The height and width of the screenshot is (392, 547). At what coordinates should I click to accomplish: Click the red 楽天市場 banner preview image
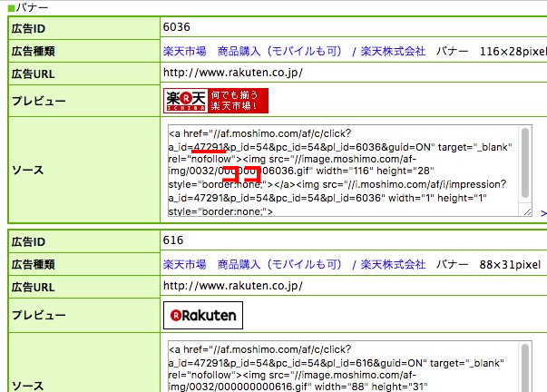coord(217,101)
